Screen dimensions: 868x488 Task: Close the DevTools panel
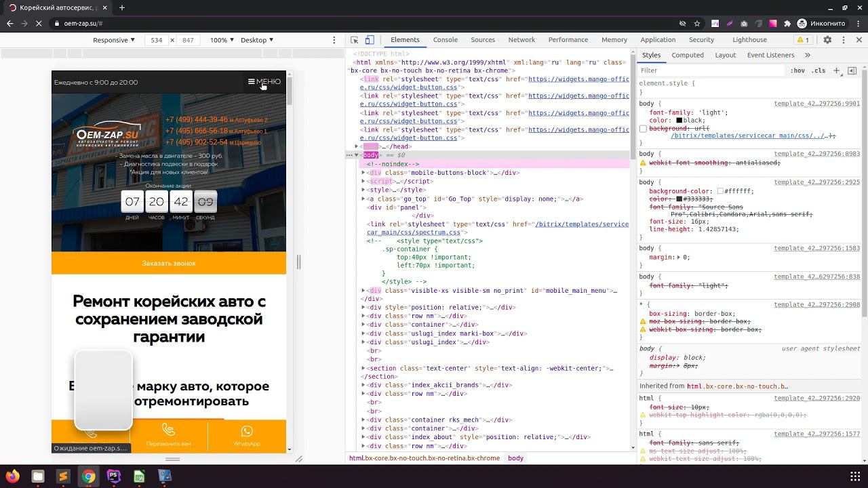tap(859, 40)
